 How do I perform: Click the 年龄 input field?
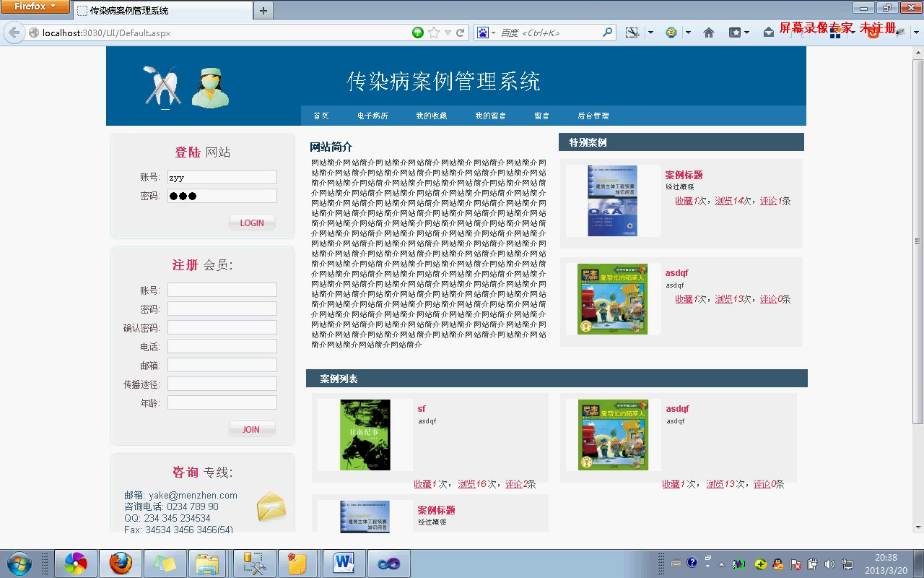(222, 402)
